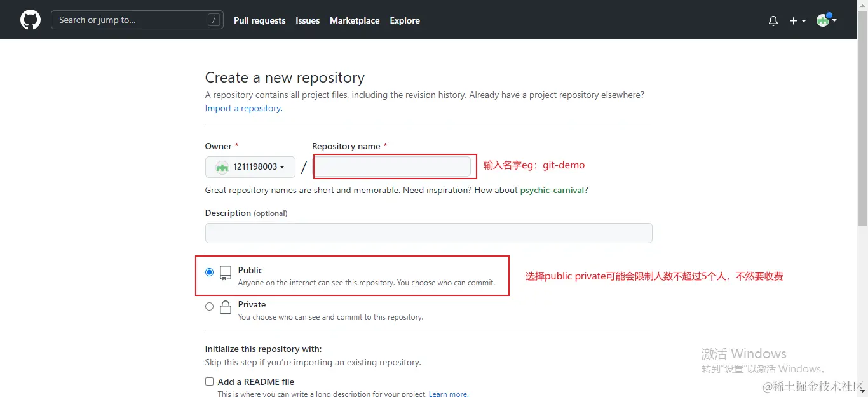Open the notifications bell

tap(773, 20)
